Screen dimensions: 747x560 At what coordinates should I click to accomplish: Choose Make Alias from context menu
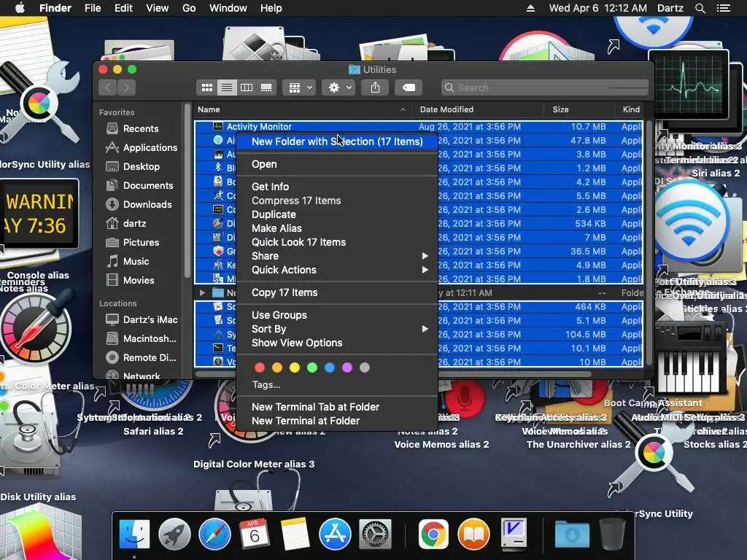pos(337,228)
